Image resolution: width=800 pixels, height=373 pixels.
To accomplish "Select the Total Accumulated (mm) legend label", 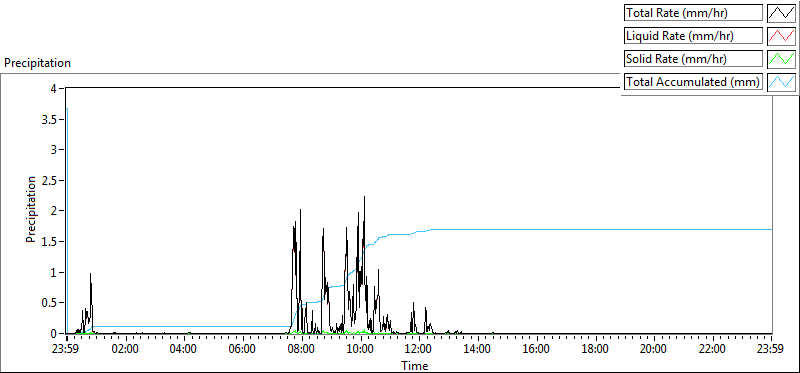I will (x=694, y=82).
